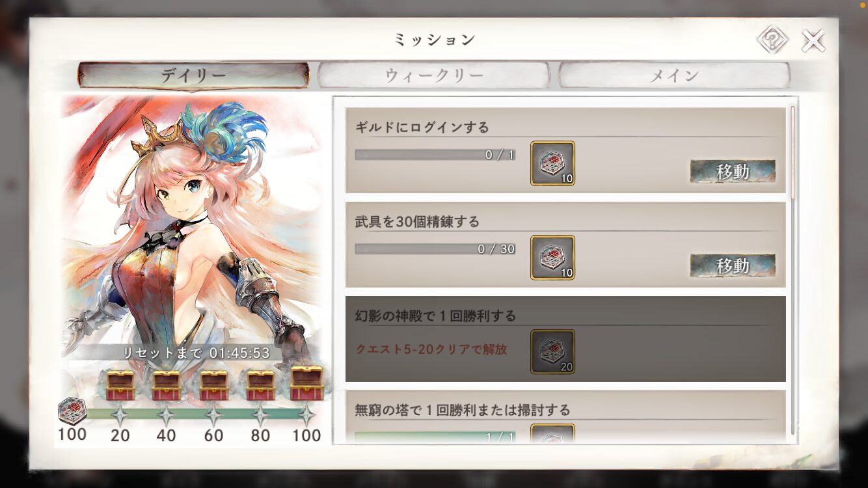Click 移動 for guild login mission
This screenshot has height=488, width=868.
coord(733,172)
